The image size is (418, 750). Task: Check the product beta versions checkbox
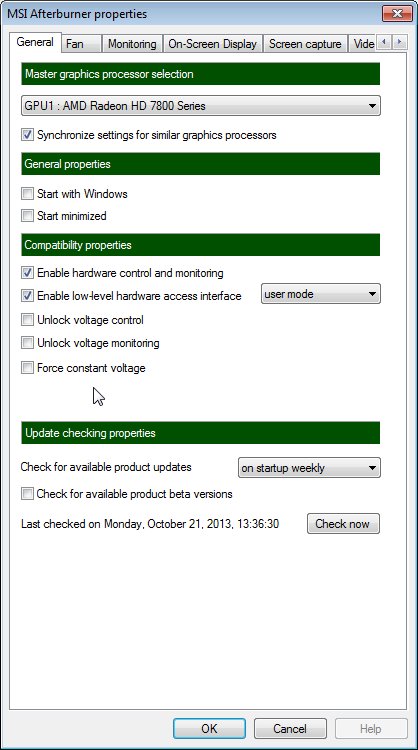27,494
